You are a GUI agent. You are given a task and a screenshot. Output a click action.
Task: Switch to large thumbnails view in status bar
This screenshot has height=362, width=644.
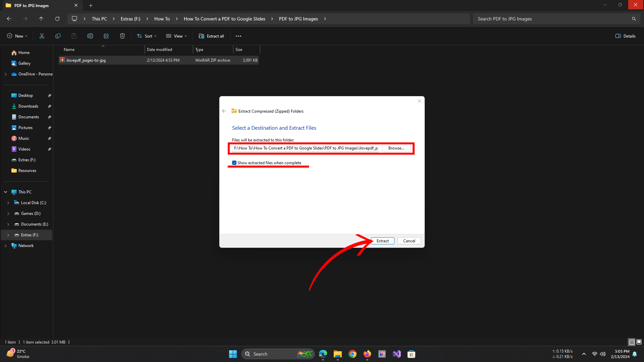click(639, 342)
